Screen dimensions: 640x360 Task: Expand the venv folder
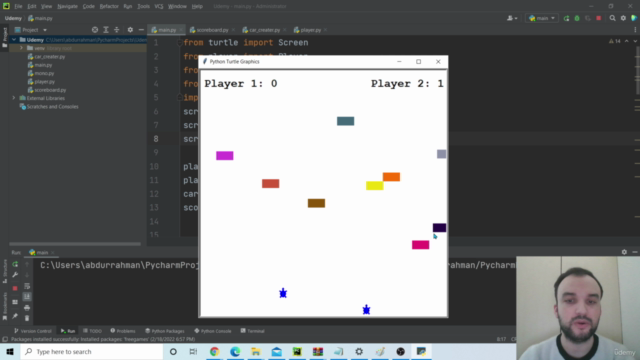click(x=22, y=48)
